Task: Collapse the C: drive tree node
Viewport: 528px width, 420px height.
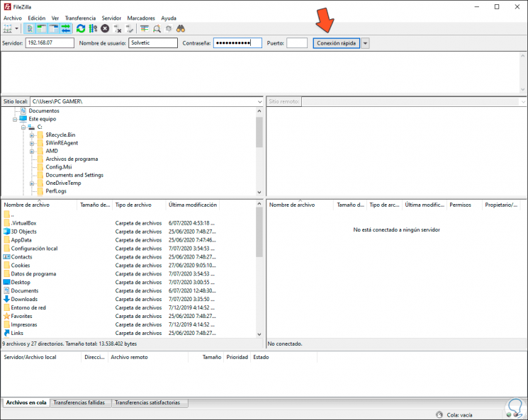Action: (x=23, y=127)
